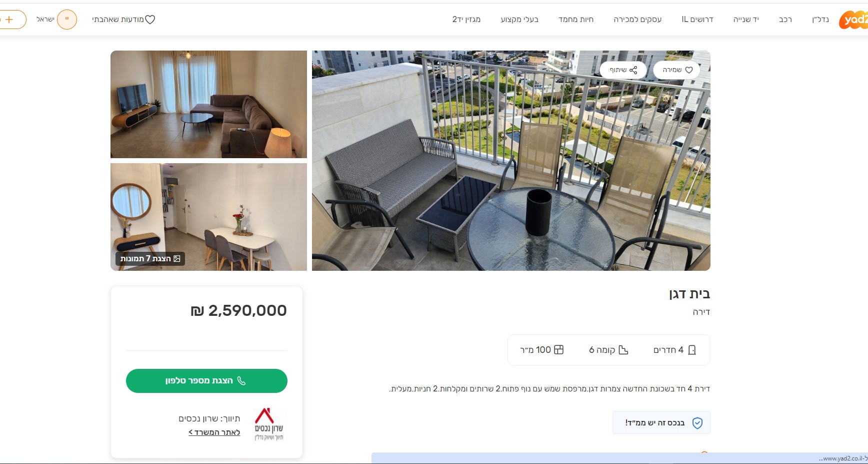Open the main balcony photo
Image resolution: width=868 pixels, height=464 pixels.
click(x=511, y=161)
